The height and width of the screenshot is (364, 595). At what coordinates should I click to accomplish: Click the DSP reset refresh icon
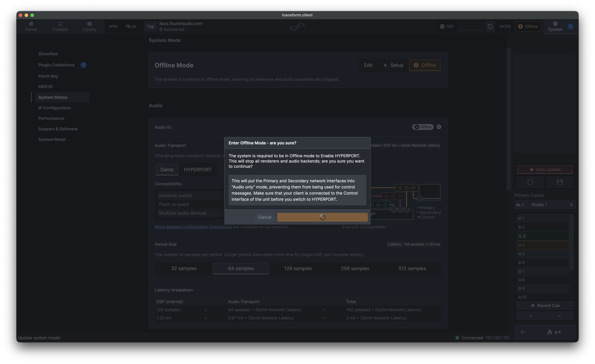pos(490,26)
